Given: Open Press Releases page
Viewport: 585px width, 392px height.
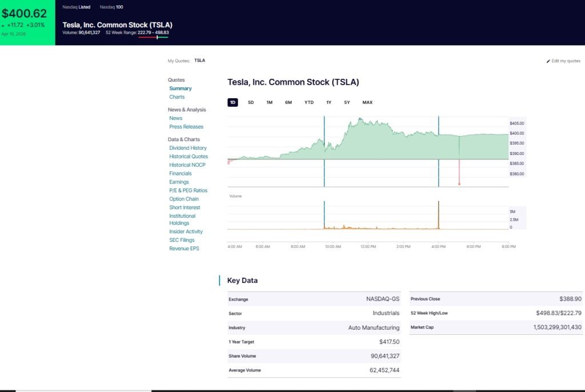Looking at the screenshot, I should 186,126.
